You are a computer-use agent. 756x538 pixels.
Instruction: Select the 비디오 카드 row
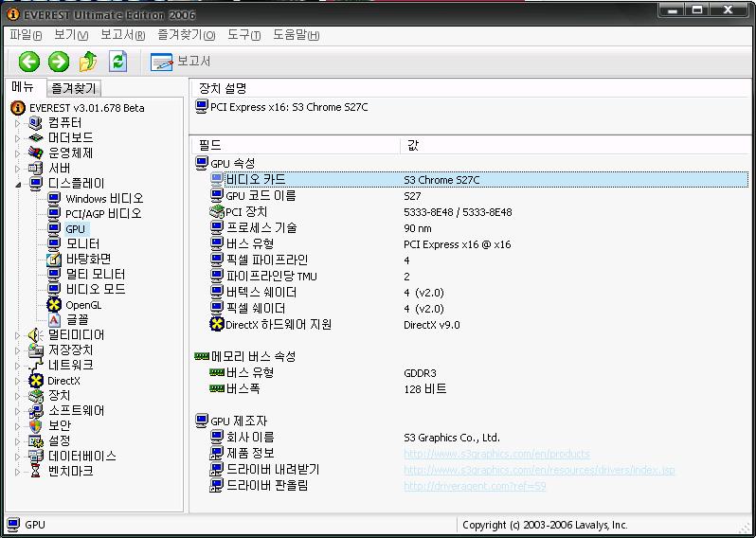click(x=479, y=180)
